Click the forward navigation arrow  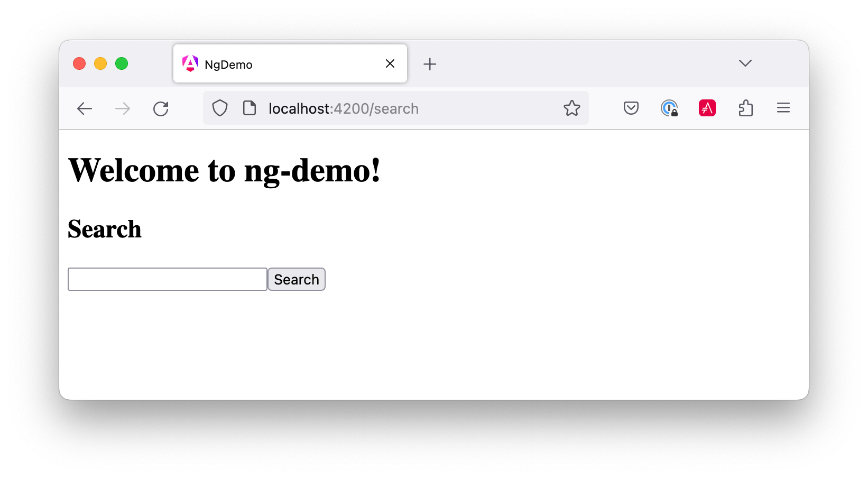click(123, 109)
